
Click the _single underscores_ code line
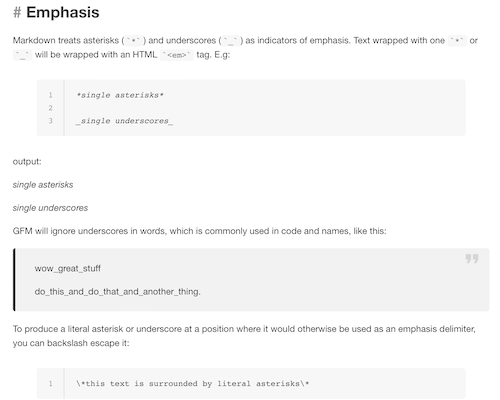(124, 121)
